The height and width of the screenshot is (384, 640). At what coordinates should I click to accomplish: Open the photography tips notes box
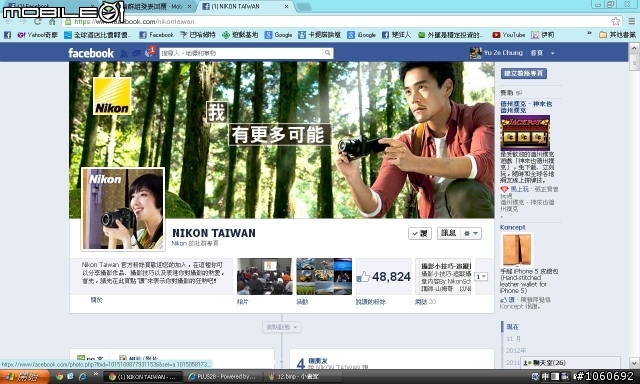pos(443,276)
